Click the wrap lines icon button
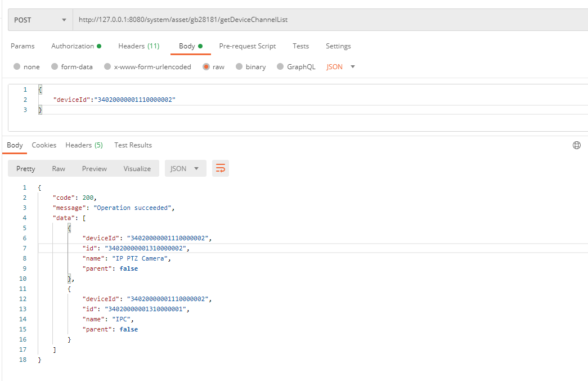 point(221,168)
